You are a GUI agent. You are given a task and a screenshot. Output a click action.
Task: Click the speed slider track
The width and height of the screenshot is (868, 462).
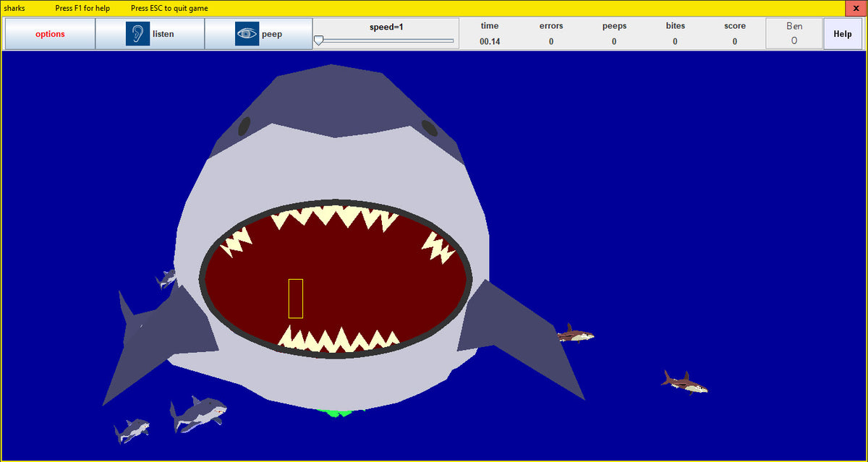pos(386,40)
